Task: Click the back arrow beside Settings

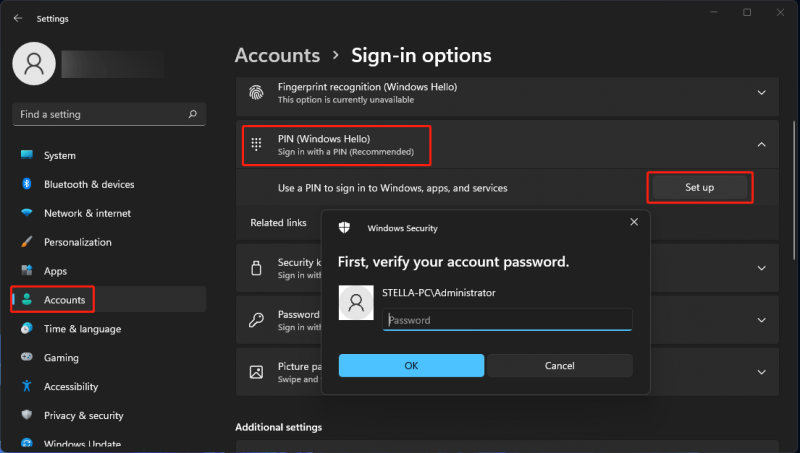Action: tap(18, 18)
